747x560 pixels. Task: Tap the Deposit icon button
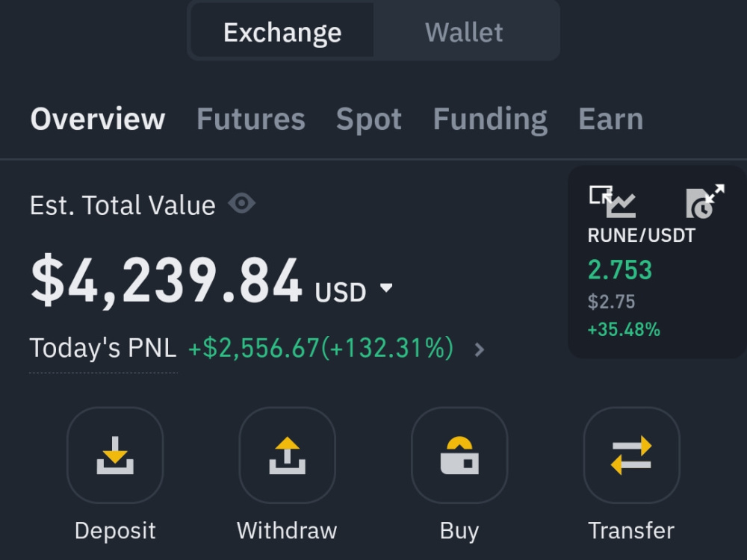tap(115, 455)
